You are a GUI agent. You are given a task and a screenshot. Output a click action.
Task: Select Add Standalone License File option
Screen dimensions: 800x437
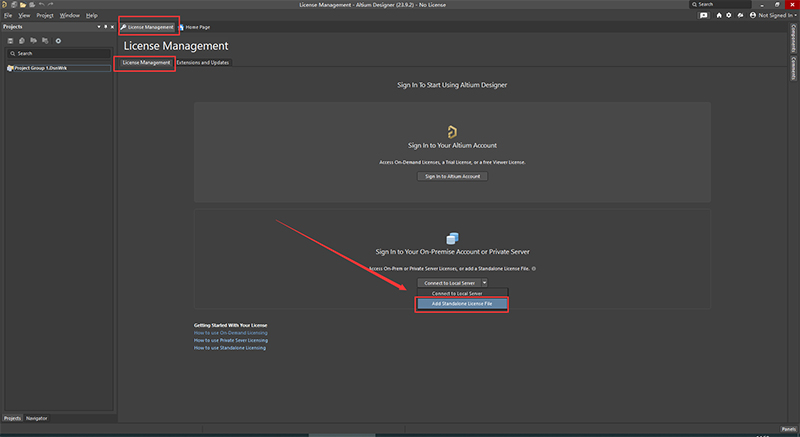pos(462,303)
